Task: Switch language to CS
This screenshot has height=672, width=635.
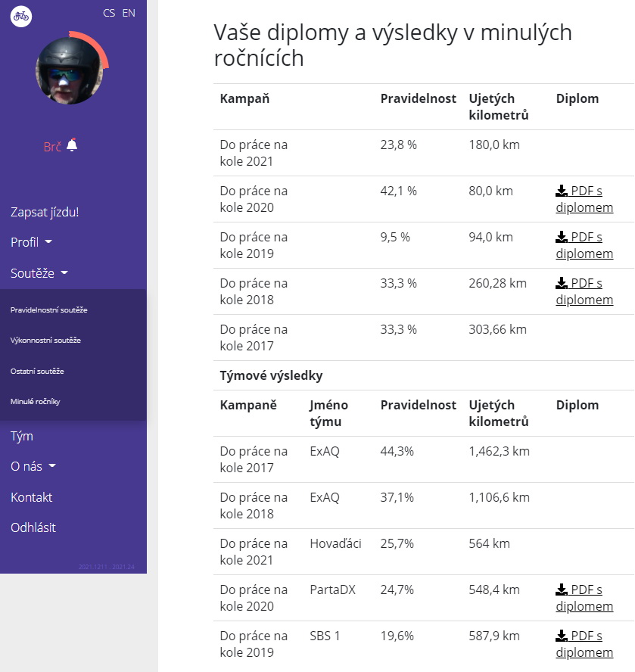Action: pos(109,13)
